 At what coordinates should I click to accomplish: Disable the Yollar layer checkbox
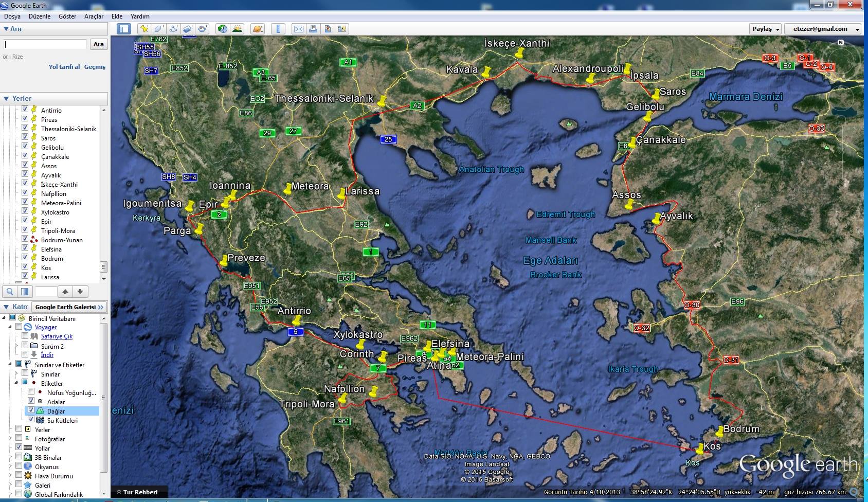pos(19,447)
